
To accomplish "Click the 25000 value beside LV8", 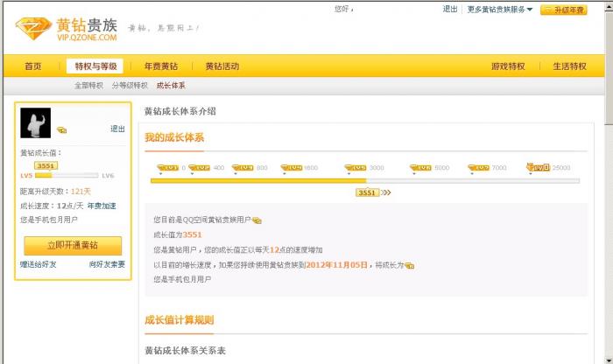I will [561, 168].
